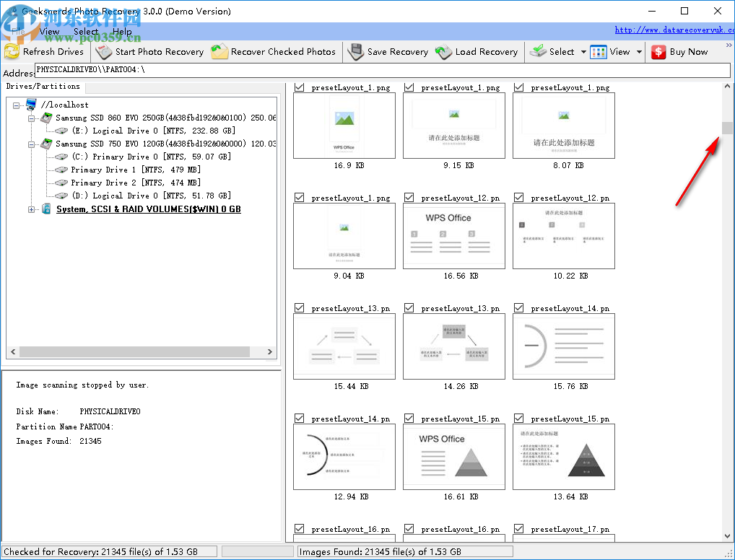Collapse the Samsung SSD 750 EVO node
Screen dimensions: 735x560
pos(31,144)
